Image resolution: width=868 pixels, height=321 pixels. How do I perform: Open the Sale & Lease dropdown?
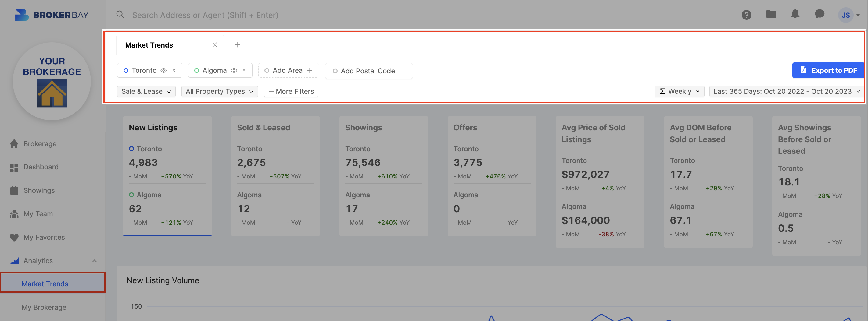point(146,92)
